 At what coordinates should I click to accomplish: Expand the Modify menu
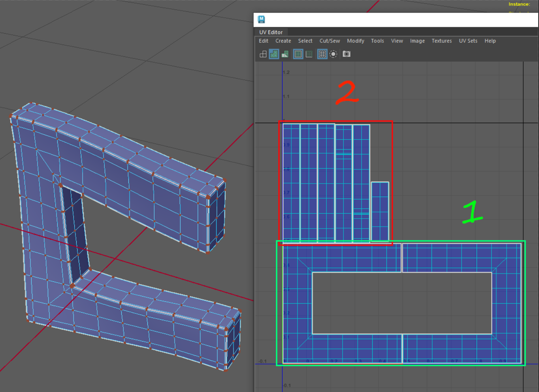point(355,41)
